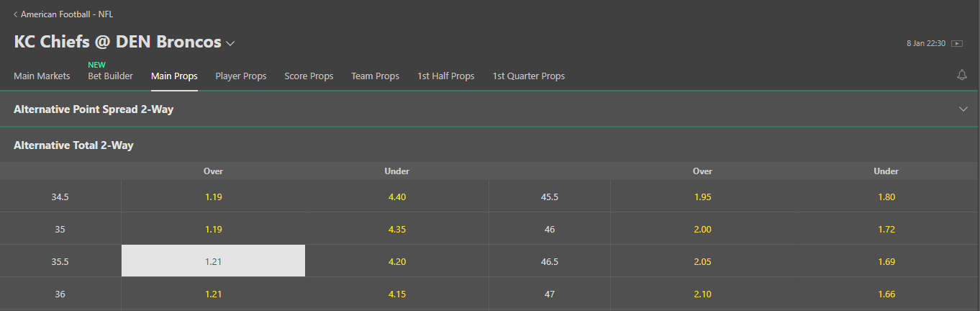Choose Under 46 odds at 1.72
The width and height of the screenshot is (980, 311).
(x=886, y=228)
